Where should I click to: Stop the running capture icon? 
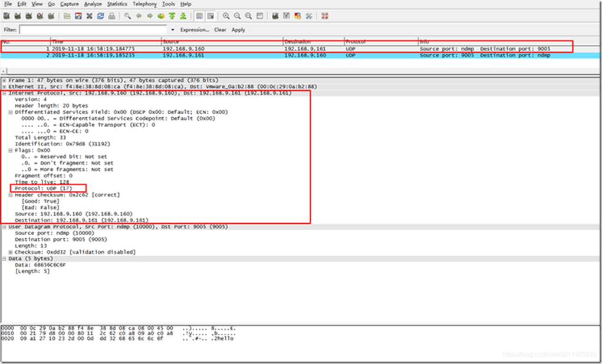click(40, 16)
